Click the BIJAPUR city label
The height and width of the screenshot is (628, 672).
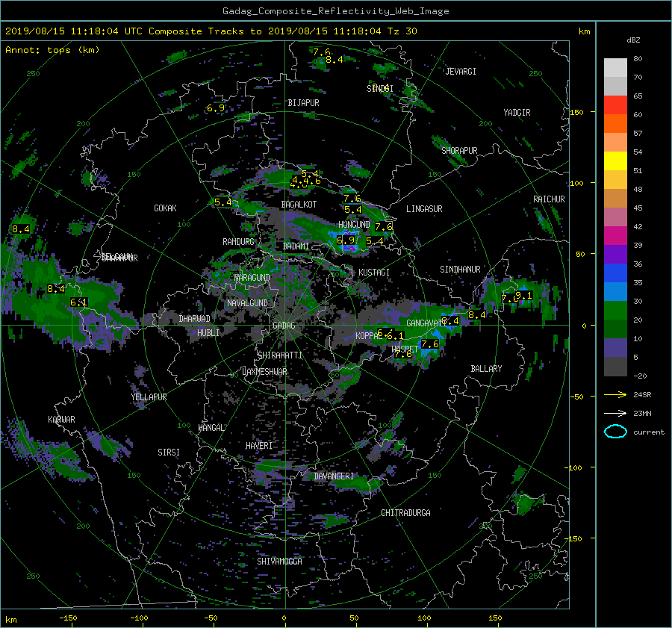tap(303, 103)
